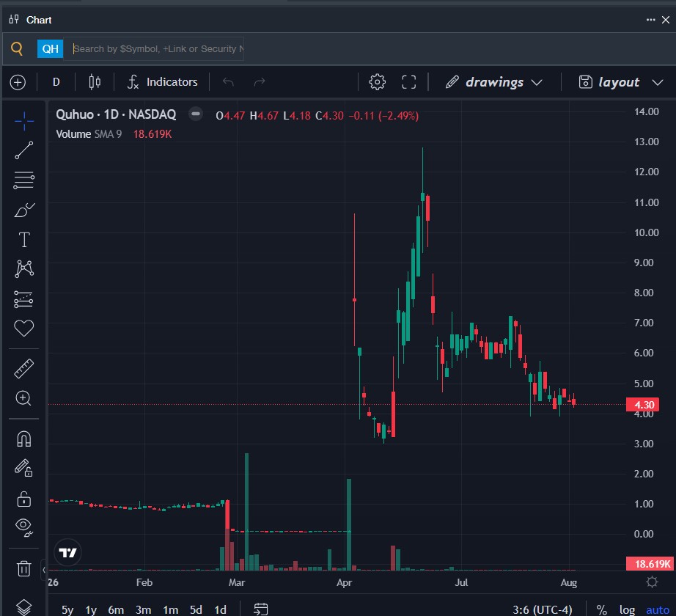Click the 4.30 current price label

coord(642,404)
